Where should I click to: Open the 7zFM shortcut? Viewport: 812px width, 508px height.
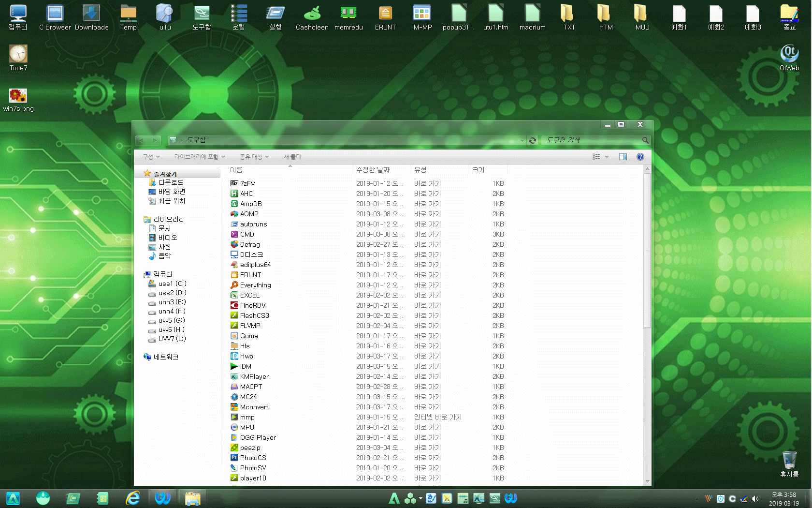243,183
